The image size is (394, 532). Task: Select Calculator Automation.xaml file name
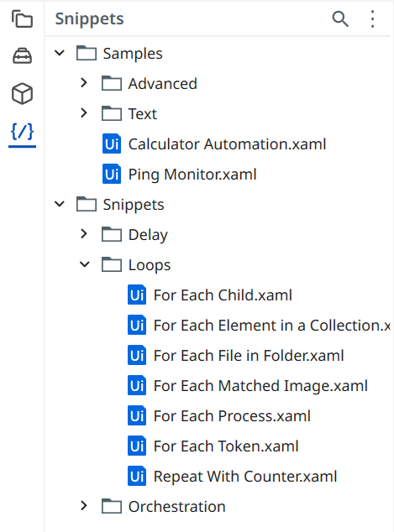point(227,144)
